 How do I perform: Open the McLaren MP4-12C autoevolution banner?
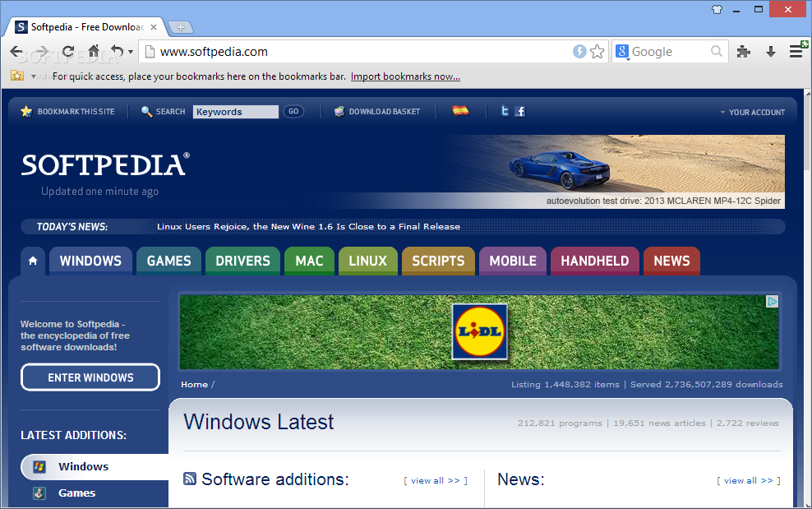coord(614,172)
